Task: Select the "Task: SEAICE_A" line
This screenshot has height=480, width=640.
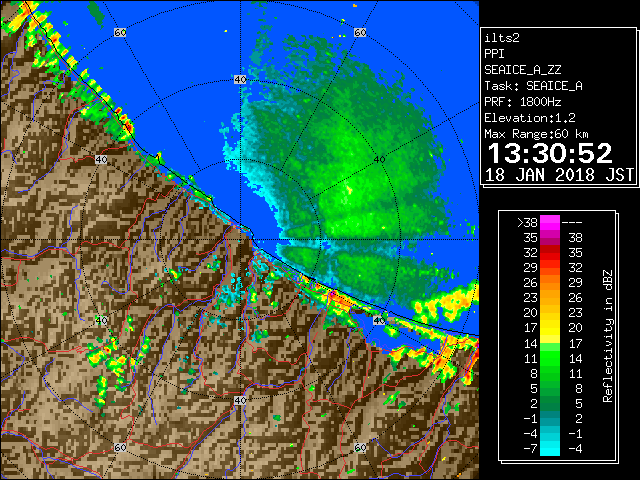Action: pyautogui.click(x=533, y=86)
